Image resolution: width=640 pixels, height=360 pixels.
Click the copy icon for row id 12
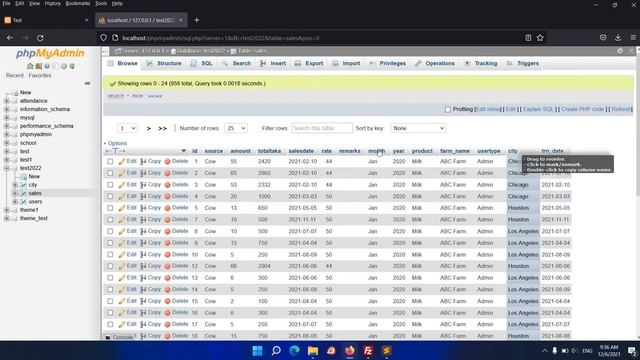143,266
